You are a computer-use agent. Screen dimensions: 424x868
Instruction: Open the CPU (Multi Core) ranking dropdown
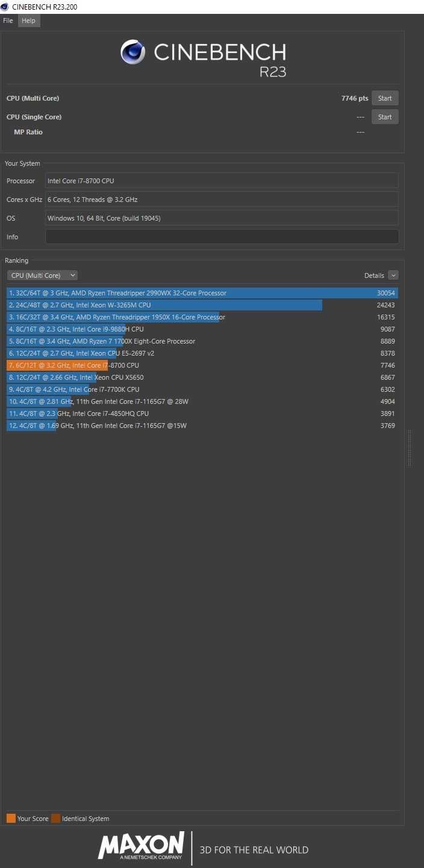pos(42,275)
